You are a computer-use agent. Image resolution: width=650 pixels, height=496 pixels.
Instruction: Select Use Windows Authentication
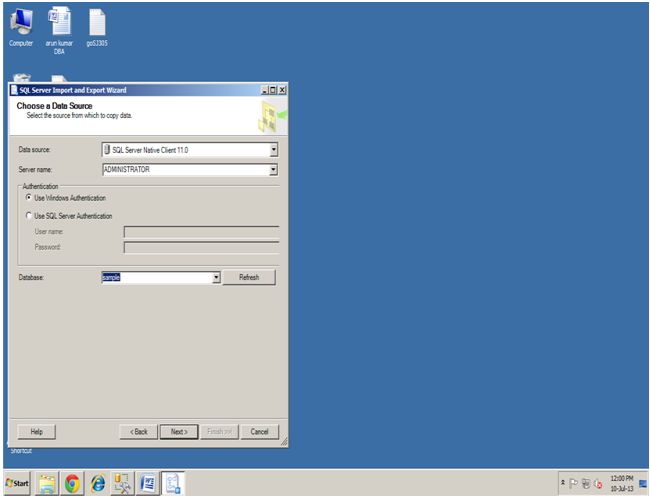pos(66,198)
